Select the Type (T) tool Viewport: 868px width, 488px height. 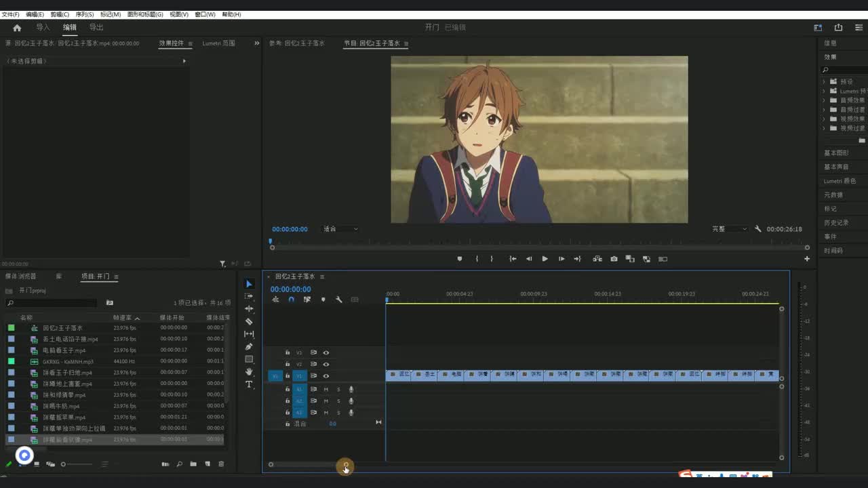(x=249, y=384)
